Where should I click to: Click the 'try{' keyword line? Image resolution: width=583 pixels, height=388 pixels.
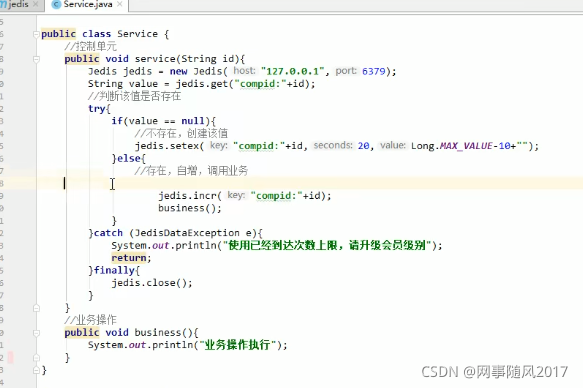point(99,109)
